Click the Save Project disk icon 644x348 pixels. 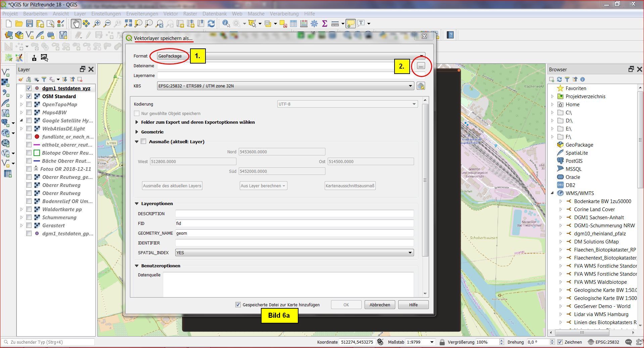30,23
